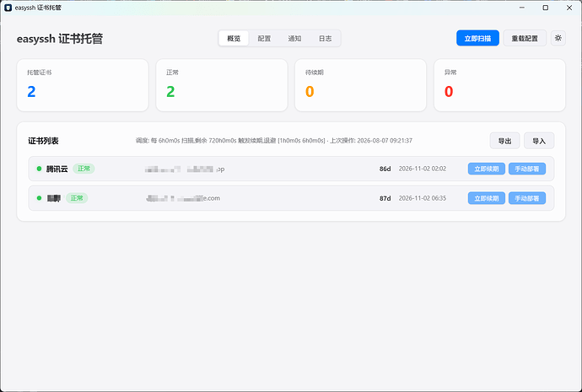Click the 导入 button
This screenshot has width=582, height=392.
(539, 141)
